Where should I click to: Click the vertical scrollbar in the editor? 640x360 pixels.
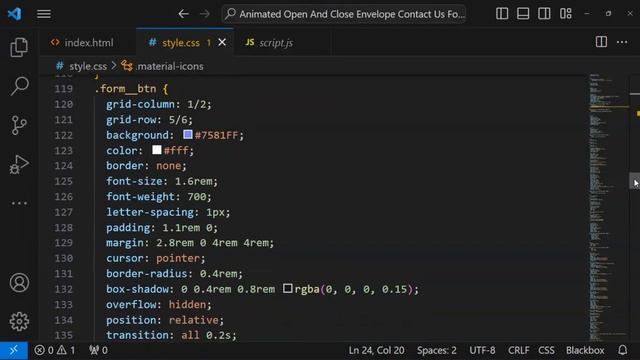pos(635,180)
